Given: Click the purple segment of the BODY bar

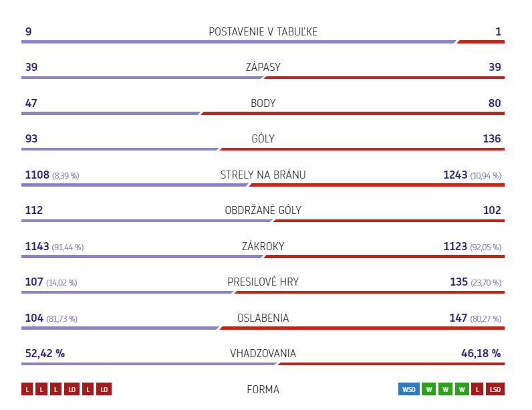Looking at the screenshot, I should point(110,113).
